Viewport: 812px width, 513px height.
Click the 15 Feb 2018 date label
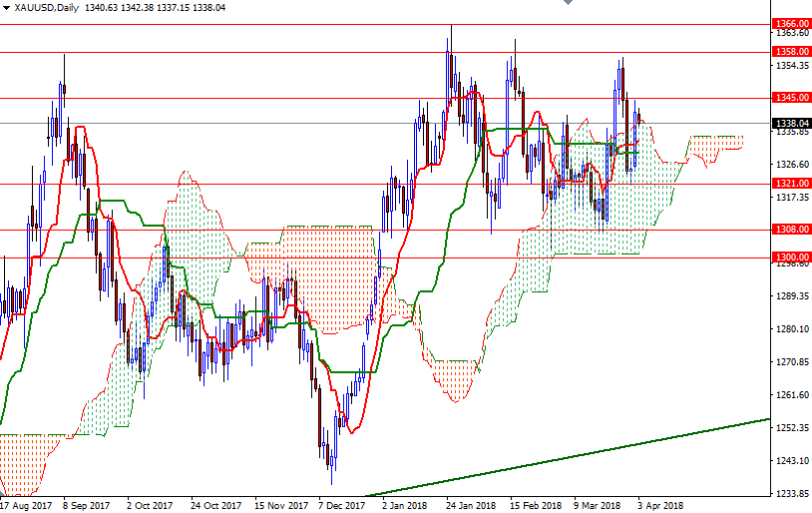pyautogui.click(x=536, y=505)
